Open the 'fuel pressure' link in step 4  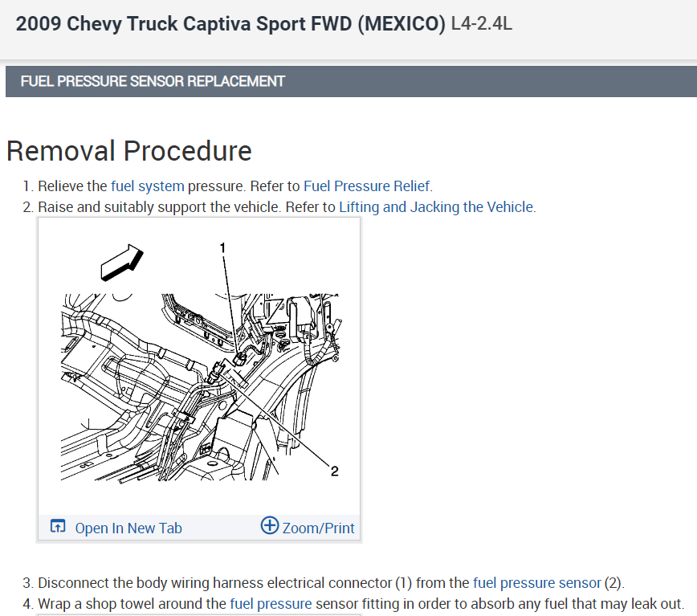click(x=271, y=604)
